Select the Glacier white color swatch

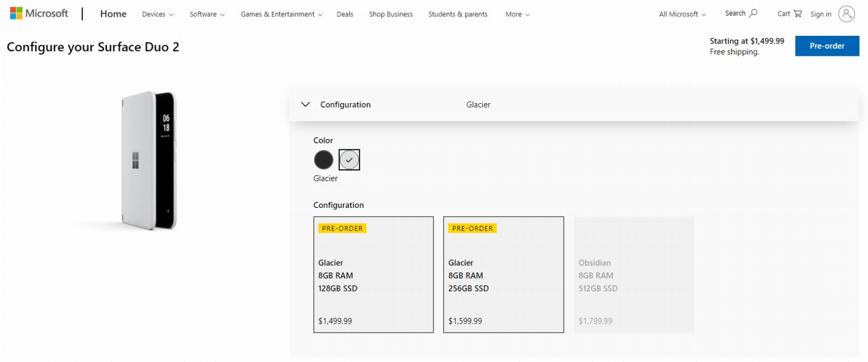point(349,160)
